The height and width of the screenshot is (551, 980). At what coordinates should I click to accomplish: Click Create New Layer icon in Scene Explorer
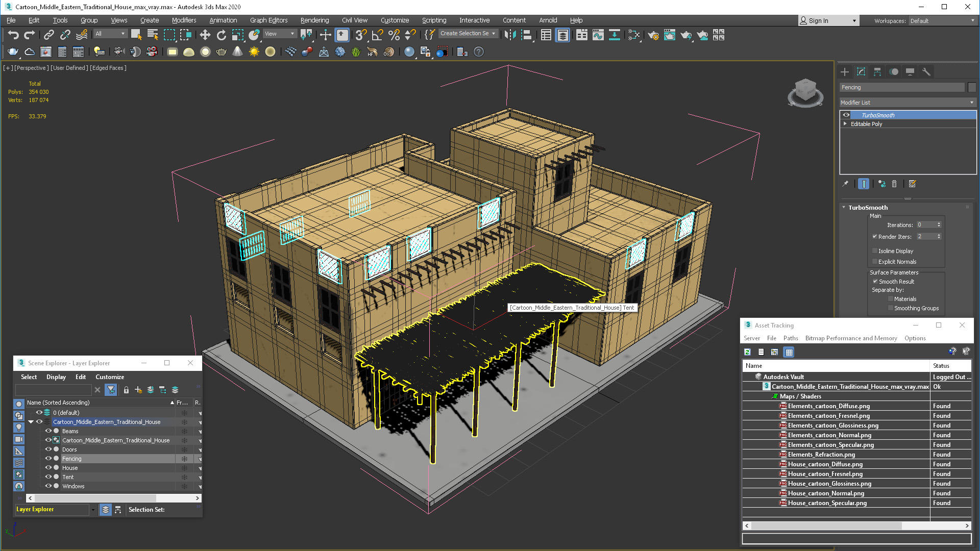(x=138, y=390)
